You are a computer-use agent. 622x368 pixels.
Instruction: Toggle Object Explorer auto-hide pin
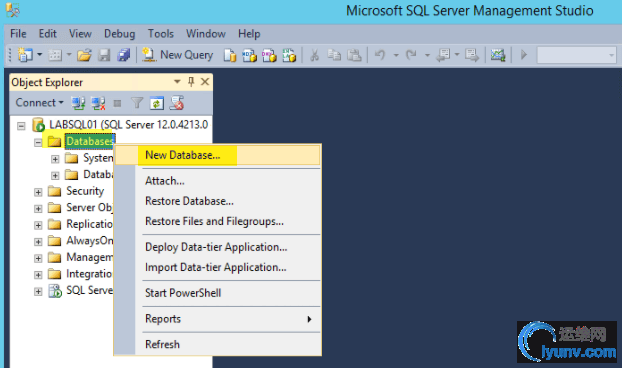pos(191,82)
